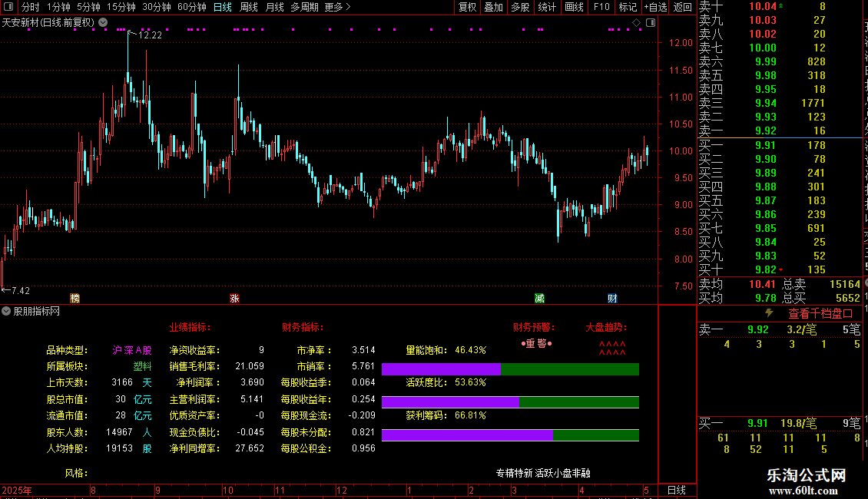Image resolution: width=868 pixels, height=499 pixels.
Task: Open 多周期 multi-period view
Action: click(304, 7)
